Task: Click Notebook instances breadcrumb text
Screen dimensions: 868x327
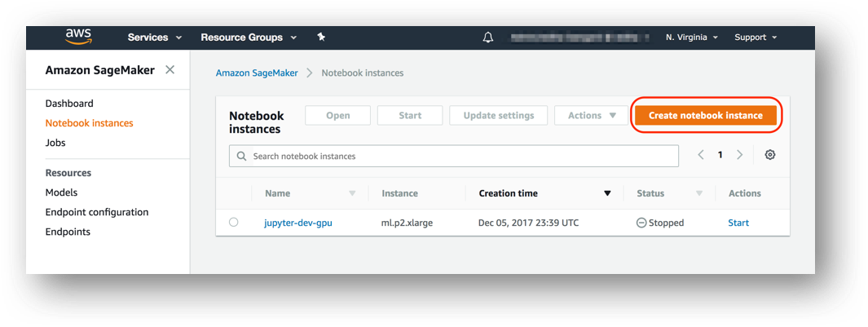Action: tap(363, 73)
